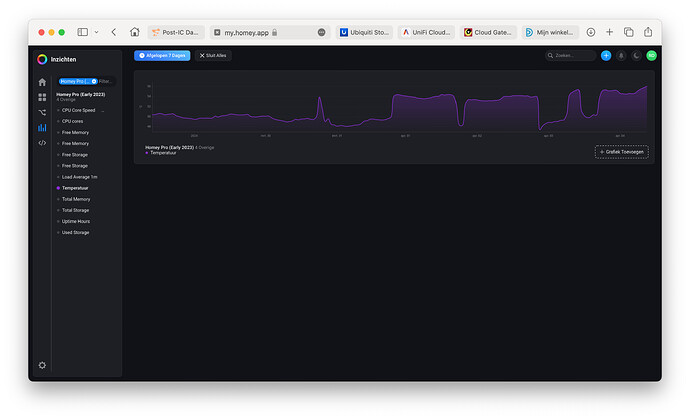Open the Safari share menu

click(x=648, y=32)
